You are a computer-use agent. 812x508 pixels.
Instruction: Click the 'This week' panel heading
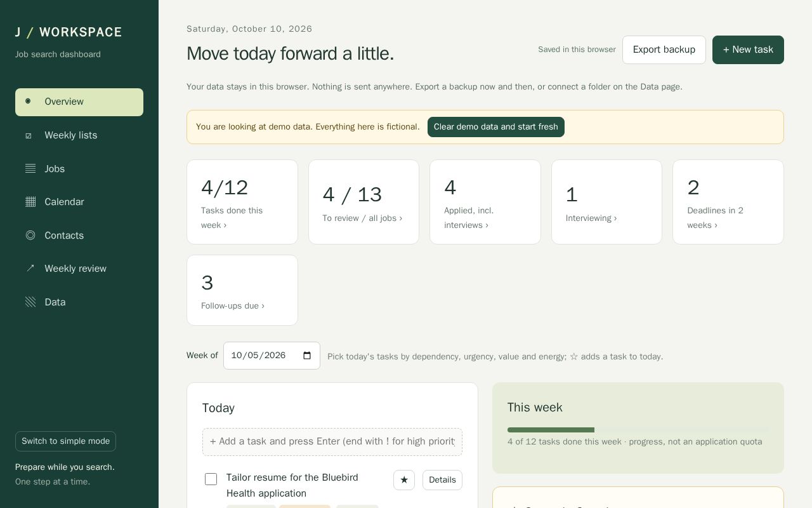535,408
